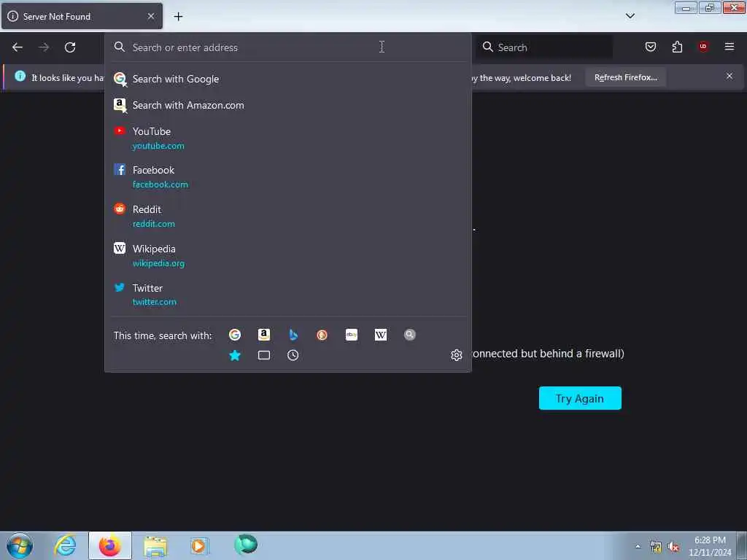Viewport: 747px width, 560px height.
Task: Click the Refresh Firefox... button
Action: coord(625,77)
